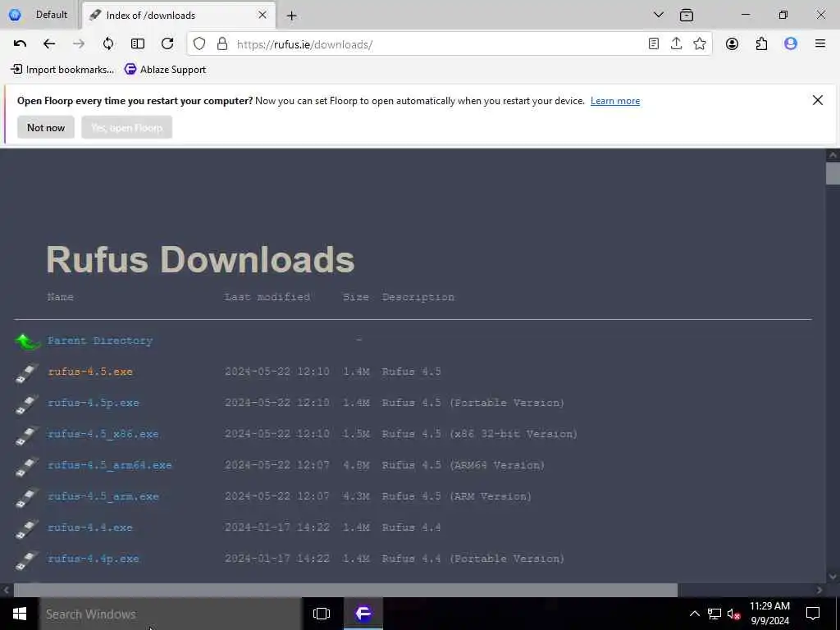Viewport: 840px width, 630px height.
Task: Click the undo close tab arrow icon
Action: tap(20, 44)
